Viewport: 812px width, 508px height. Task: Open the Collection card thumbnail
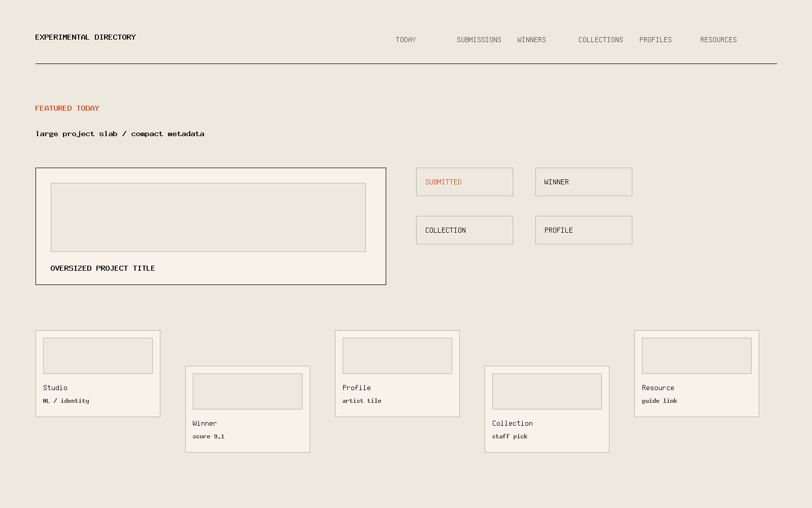click(547, 391)
